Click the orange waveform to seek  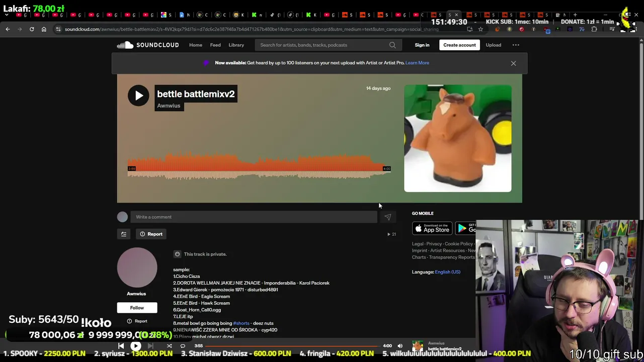(x=259, y=166)
